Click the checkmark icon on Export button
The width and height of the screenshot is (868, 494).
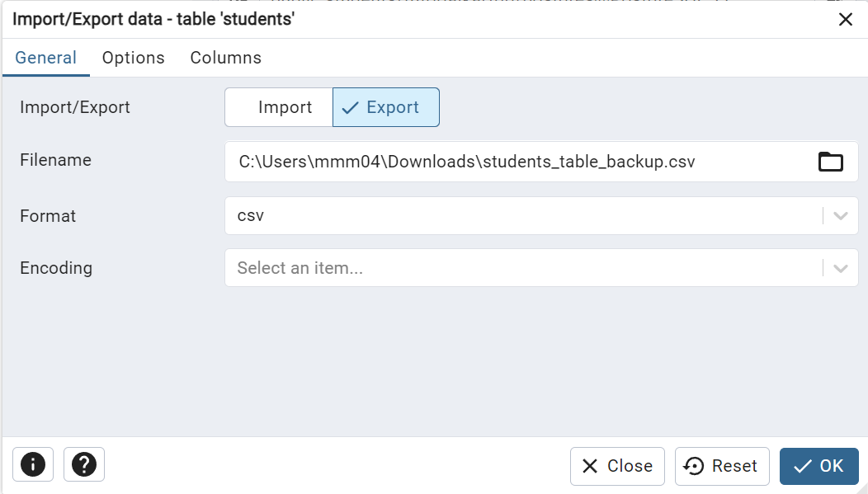352,106
